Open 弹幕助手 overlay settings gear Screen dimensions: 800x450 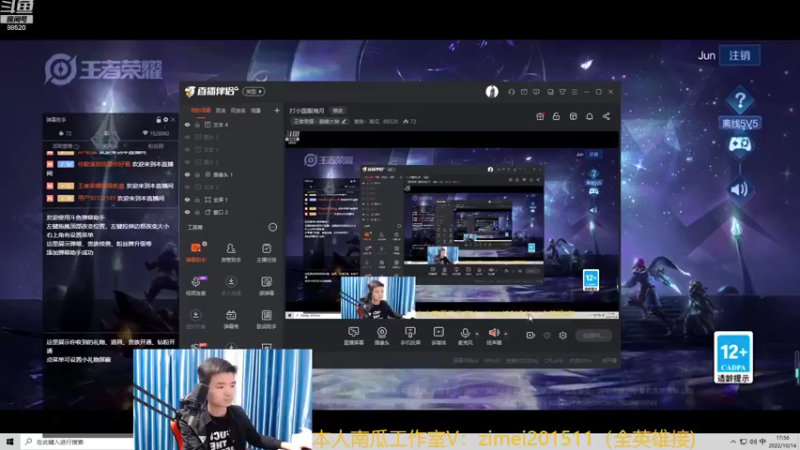coord(165,119)
